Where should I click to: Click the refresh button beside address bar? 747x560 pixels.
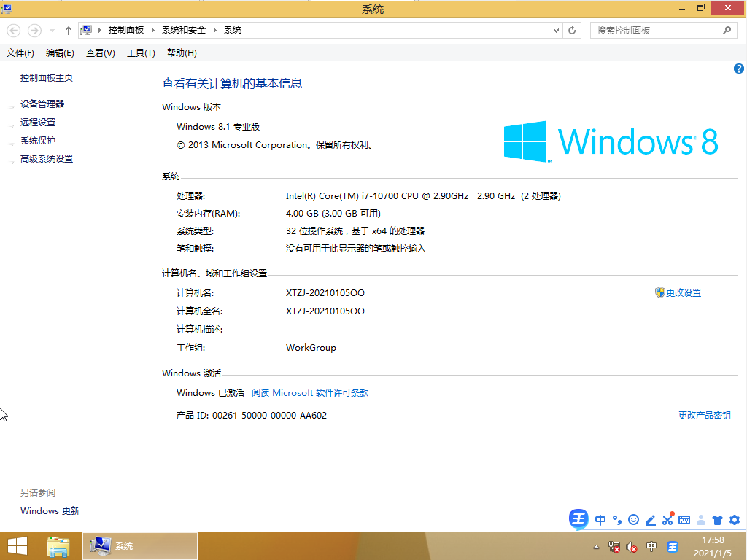[x=573, y=30]
